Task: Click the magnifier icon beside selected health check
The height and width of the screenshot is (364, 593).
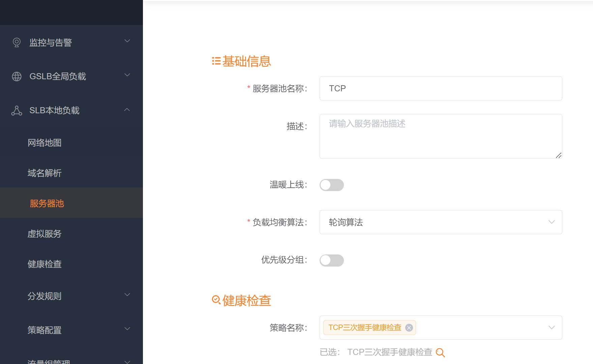Action: [x=440, y=353]
